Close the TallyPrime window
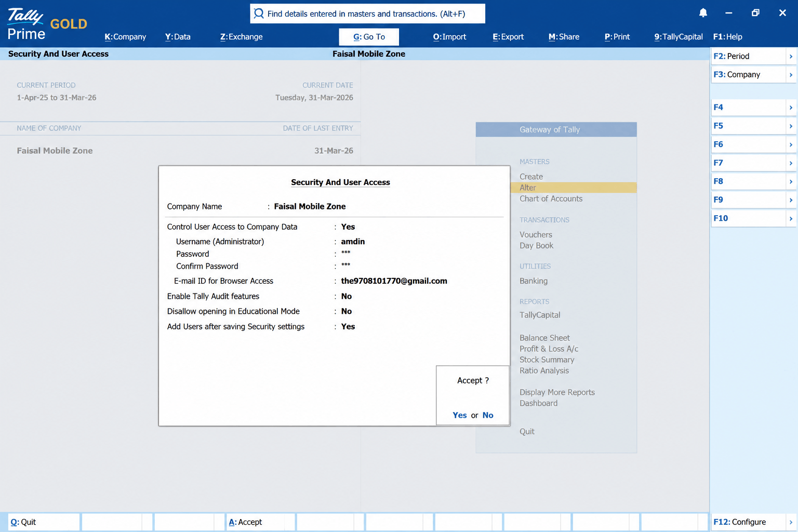This screenshot has height=532, width=798. [782, 13]
